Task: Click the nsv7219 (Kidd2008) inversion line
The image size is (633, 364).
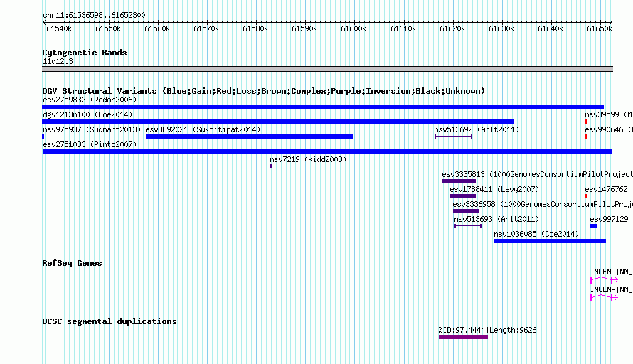Action: point(442,166)
